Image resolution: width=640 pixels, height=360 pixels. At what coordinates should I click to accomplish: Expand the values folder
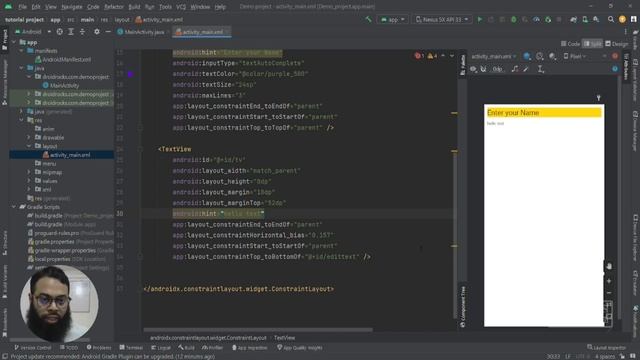coord(29,181)
